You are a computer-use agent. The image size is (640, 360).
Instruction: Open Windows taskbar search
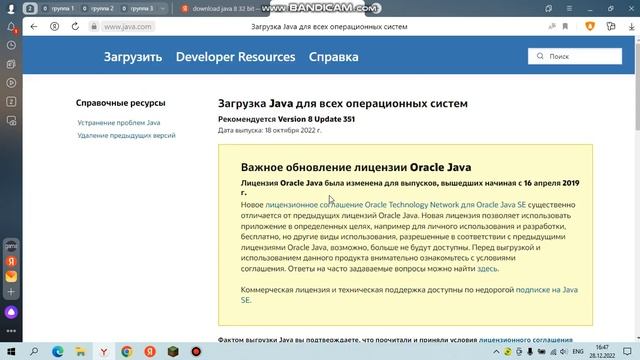coord(34,351)
